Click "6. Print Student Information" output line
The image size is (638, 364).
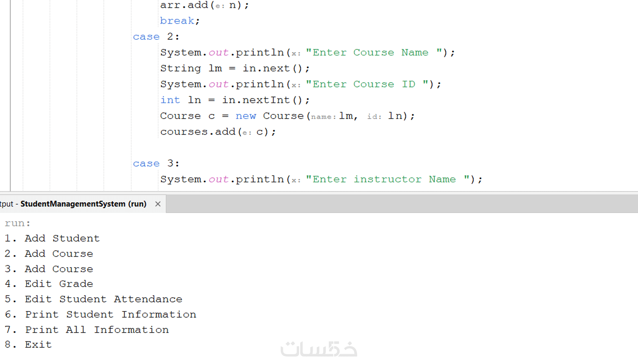pyautogui.click(x=100, y=314)
